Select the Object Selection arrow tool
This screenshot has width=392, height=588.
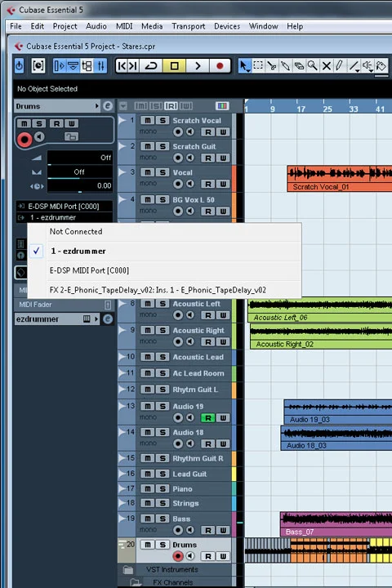pyautogui.click(x=244, y=66)
